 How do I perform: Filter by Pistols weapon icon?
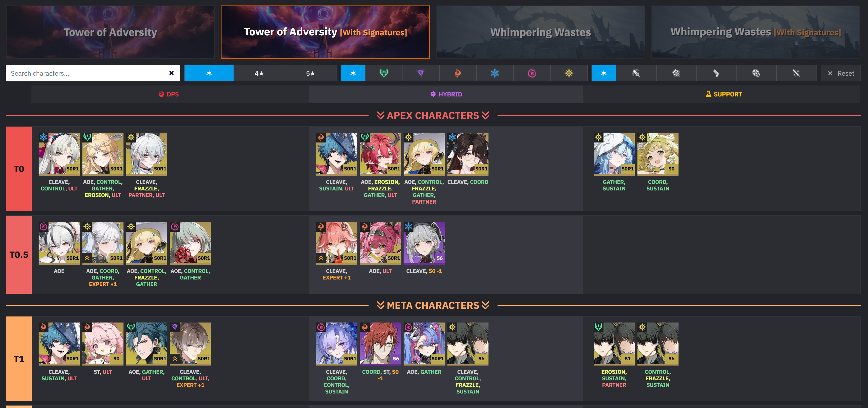pyautogui.click(x=716, y=73)
